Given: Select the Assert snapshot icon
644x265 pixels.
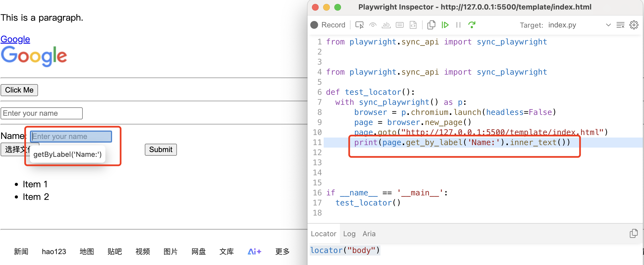Looking at the screenshot, I should tap(413, 25).
